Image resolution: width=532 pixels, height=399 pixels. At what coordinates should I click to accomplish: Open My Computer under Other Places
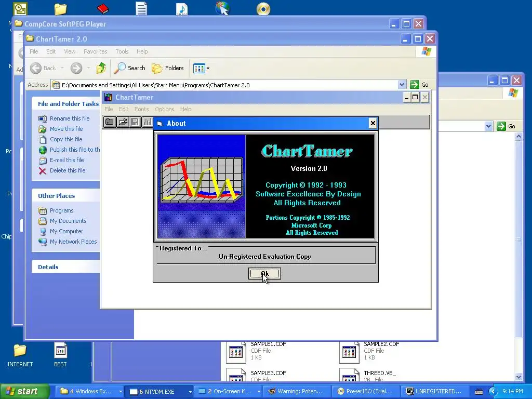[x=66, y=231]
